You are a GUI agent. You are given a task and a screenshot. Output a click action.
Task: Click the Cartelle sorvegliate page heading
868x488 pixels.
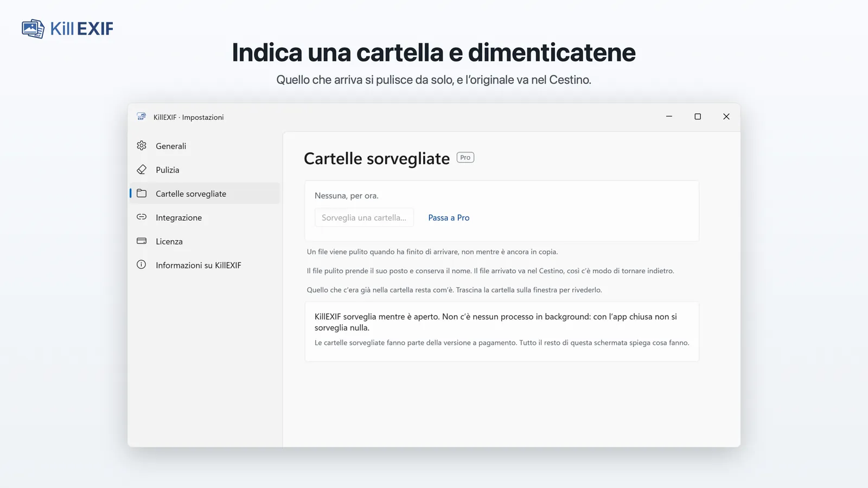(376, 158)
